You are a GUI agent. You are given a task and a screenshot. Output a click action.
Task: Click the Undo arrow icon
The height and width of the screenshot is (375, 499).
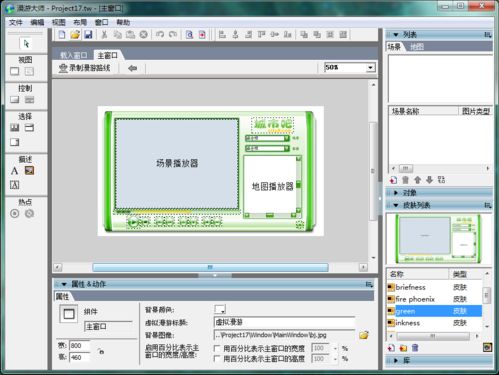tap(160, 34)
